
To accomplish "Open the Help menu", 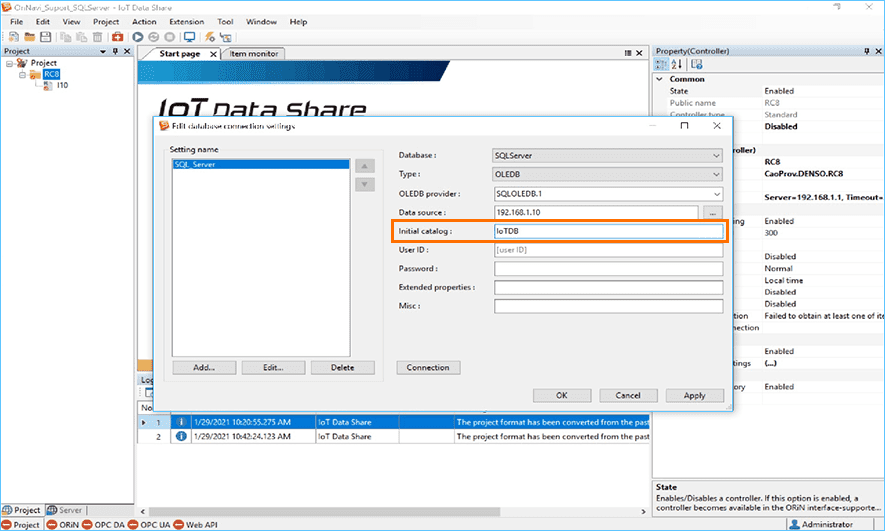I will [299, 21].
